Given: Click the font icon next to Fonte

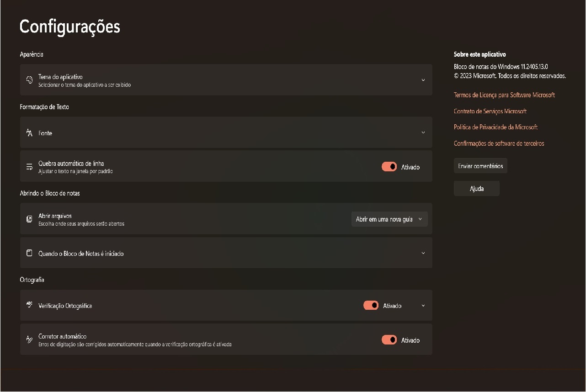Looking at the screenshot, I should pyautogui.click(x=29, y=133).
